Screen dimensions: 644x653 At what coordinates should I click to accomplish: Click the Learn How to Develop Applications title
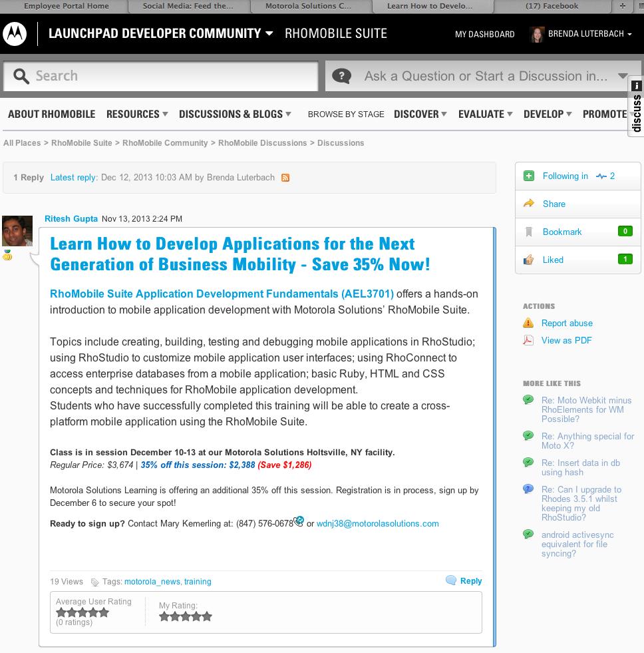coord(240,254)
